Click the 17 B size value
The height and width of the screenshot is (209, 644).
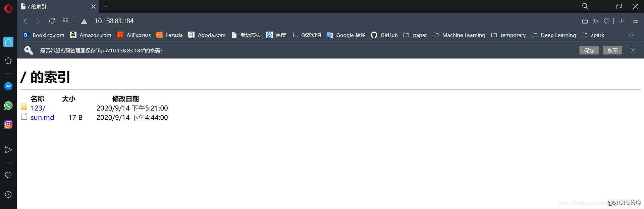(75, 118)
